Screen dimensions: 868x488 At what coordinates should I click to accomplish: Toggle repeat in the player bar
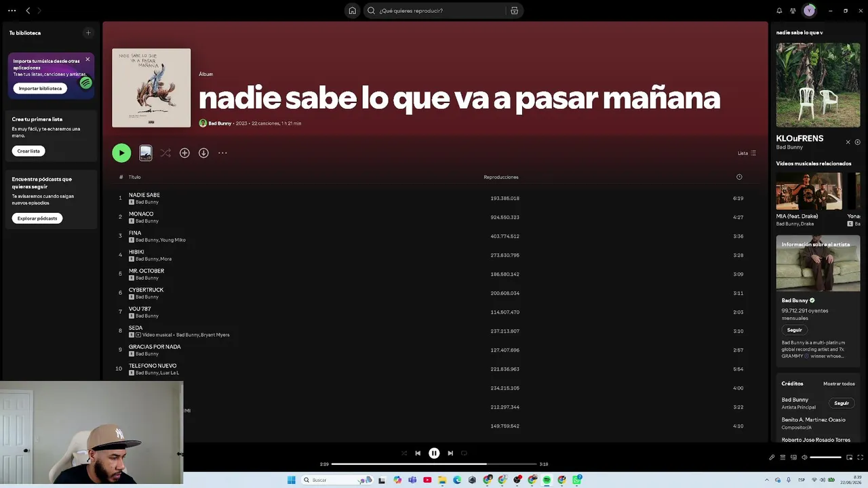tap(464, 453)
